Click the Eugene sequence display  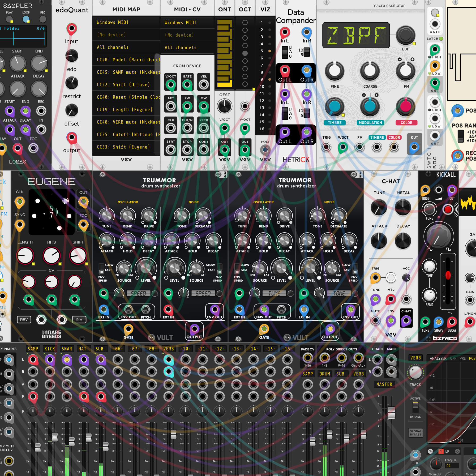click(x=52, y=212)
